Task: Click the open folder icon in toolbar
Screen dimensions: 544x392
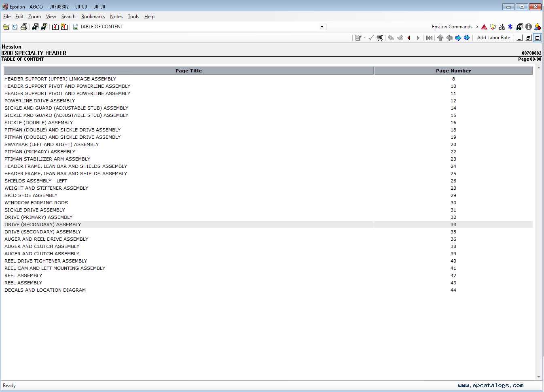Action: click(x=6, y=27)
